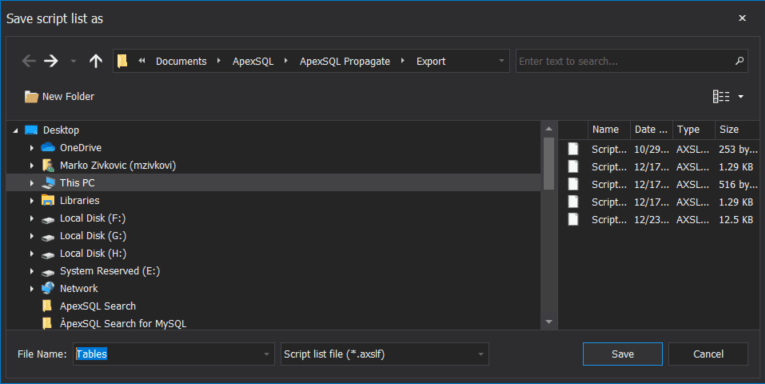Image resolution: width=765 pixels, height=384 pixels.
Task: Click file icon of 12/23 script file
Action: click(573, 219)
